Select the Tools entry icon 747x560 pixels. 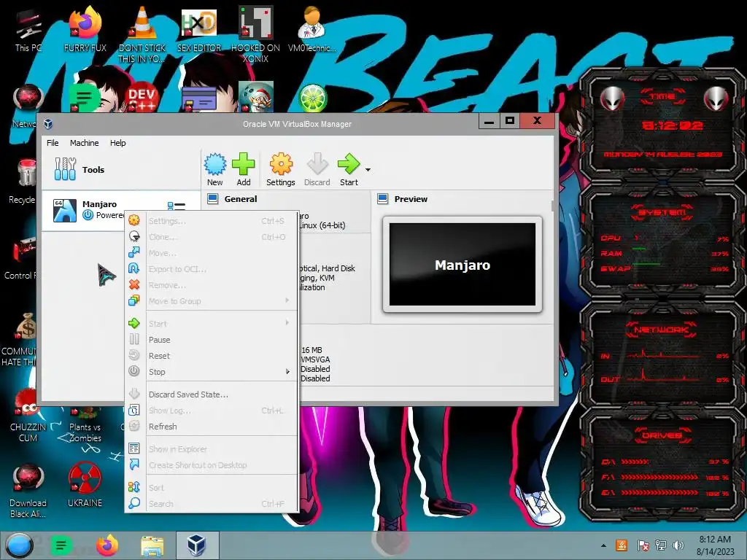tap(65, 169)
